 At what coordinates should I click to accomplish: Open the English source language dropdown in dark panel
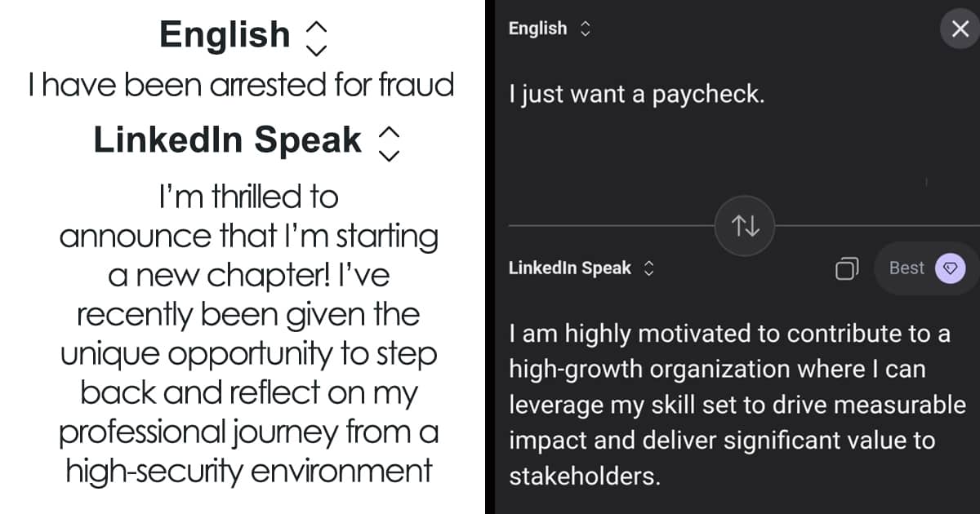click(x=537, y=29)
